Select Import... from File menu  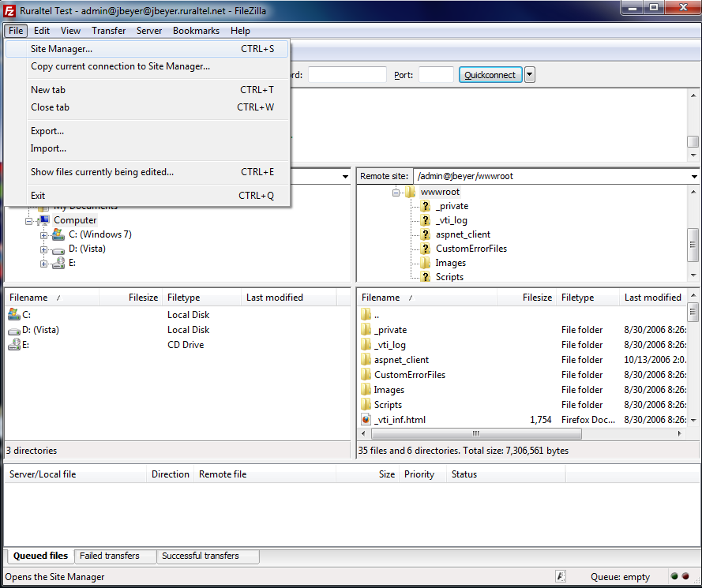point(147,148)
